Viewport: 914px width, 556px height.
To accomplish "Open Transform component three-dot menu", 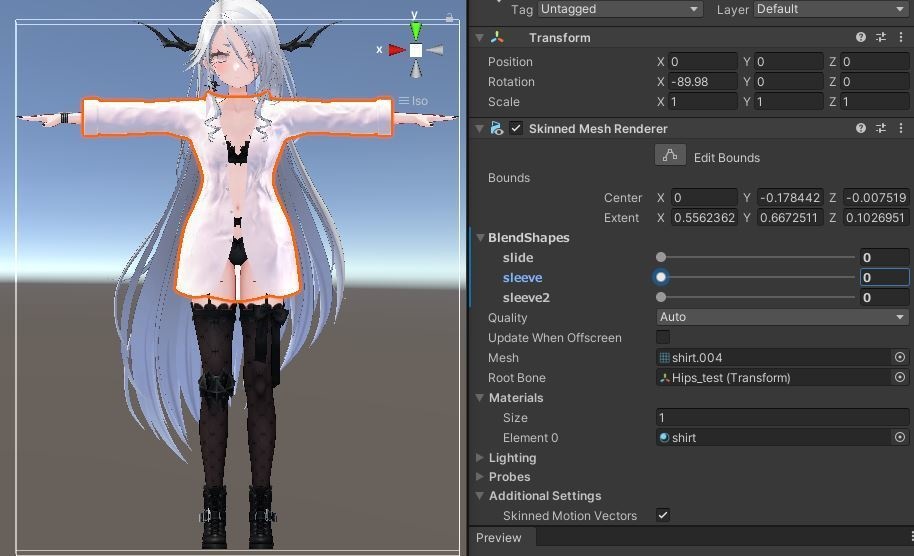I will pyautogui.click(x=901, y=37).
